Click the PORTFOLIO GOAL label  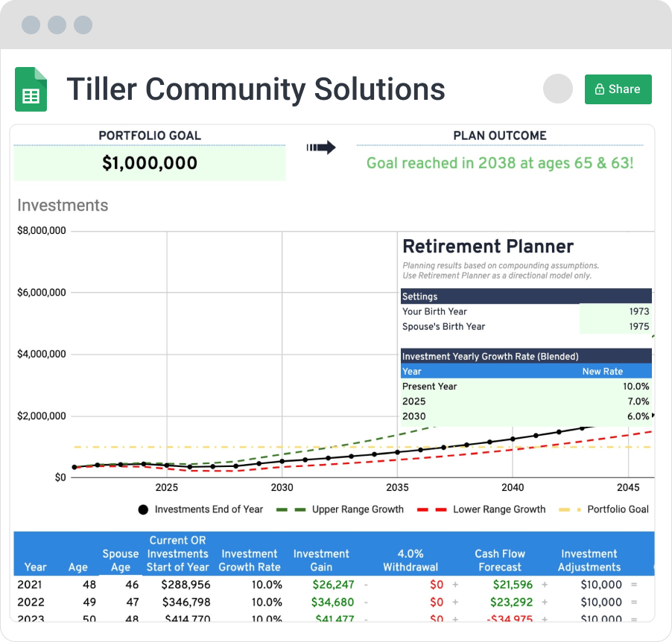pyautogui.click(x=150, y=136)
